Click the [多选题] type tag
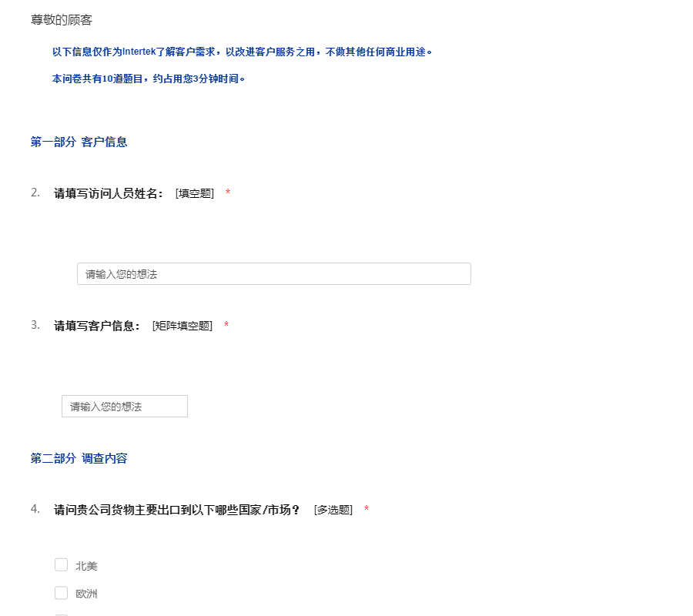 (333, 510)
